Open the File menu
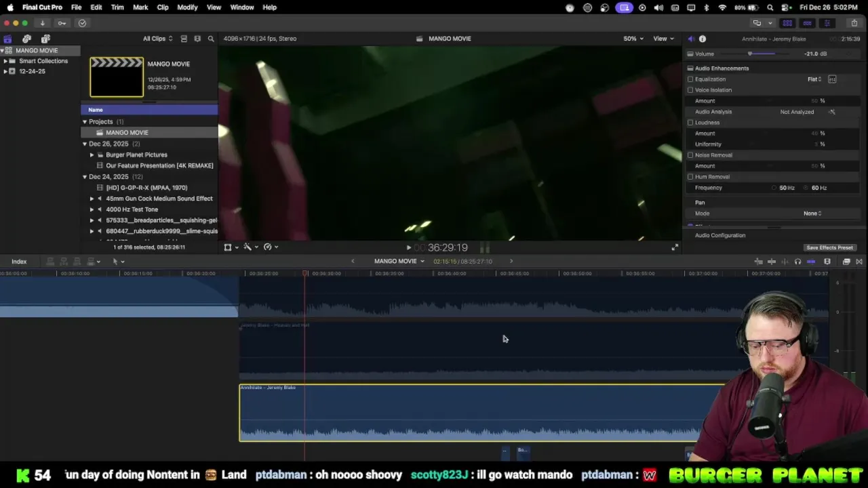This screenshot has width=868, height=488. click(76, 7)
